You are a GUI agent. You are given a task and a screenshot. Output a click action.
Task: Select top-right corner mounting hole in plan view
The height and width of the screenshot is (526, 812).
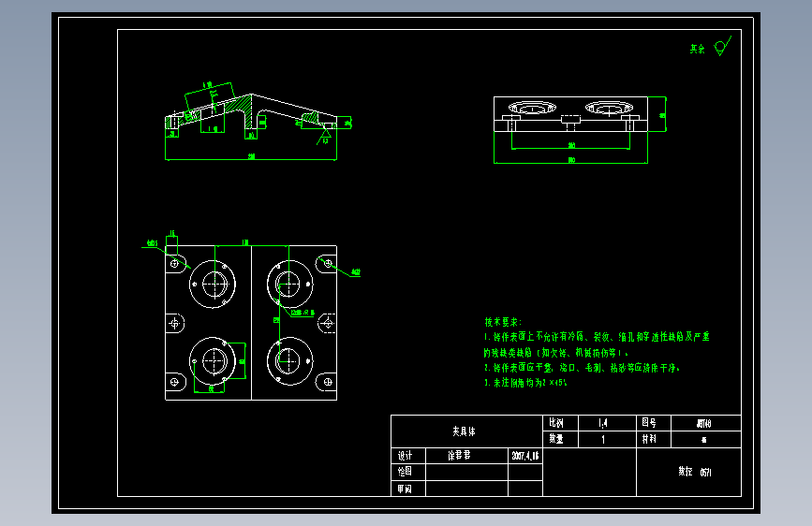(x=328, y=264)
